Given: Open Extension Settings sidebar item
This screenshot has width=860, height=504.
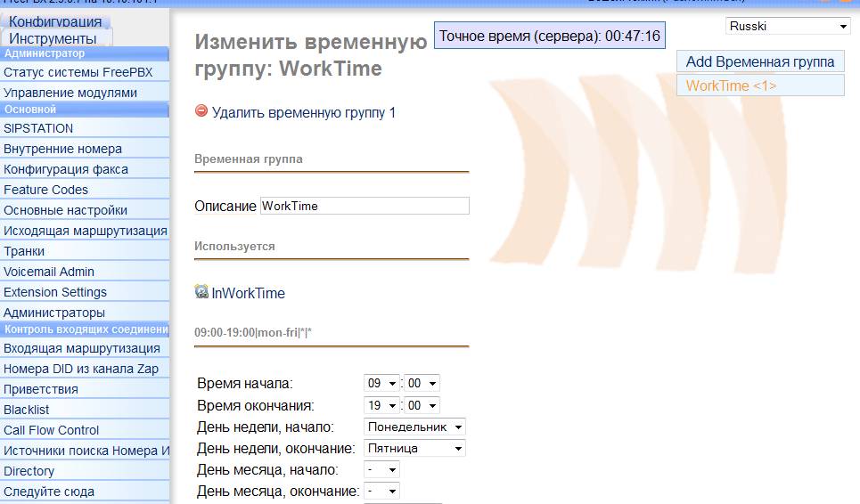Looking at the screenshot, I should 85,292.
